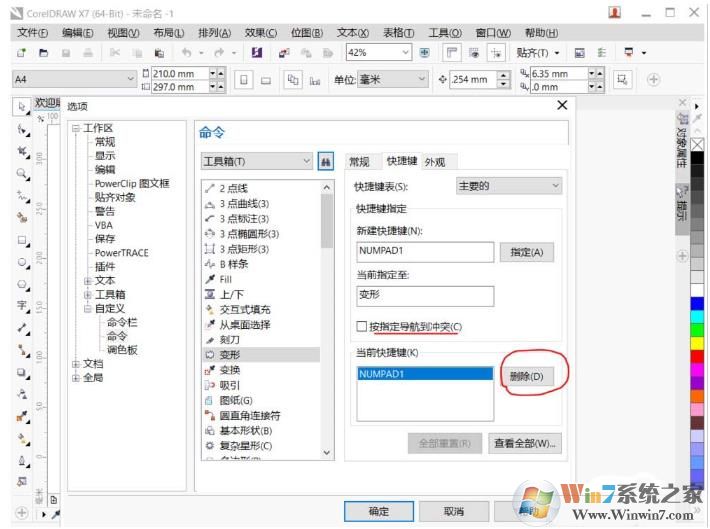
Task: Click the 查看全部(W) button
Action: (525, 443)
